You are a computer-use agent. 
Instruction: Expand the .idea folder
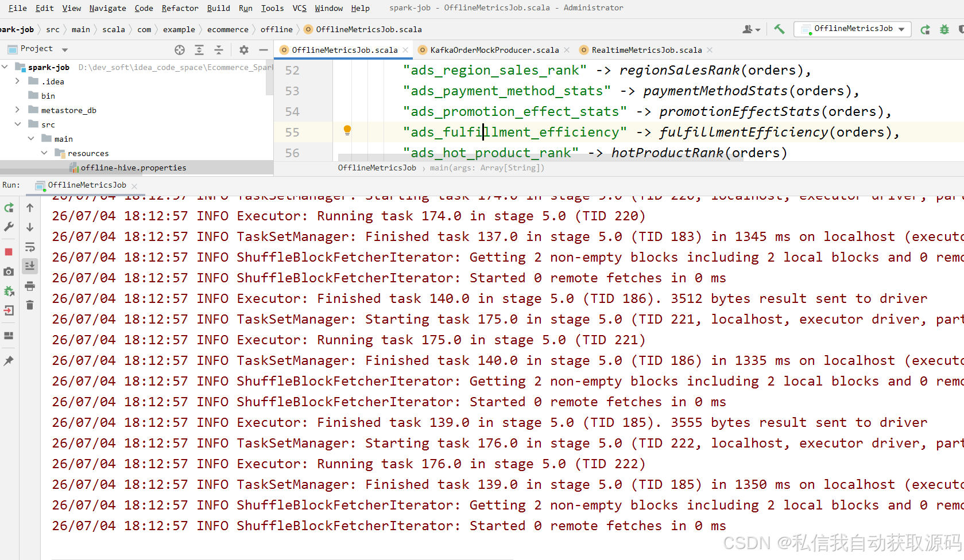[x=17, y=81]
